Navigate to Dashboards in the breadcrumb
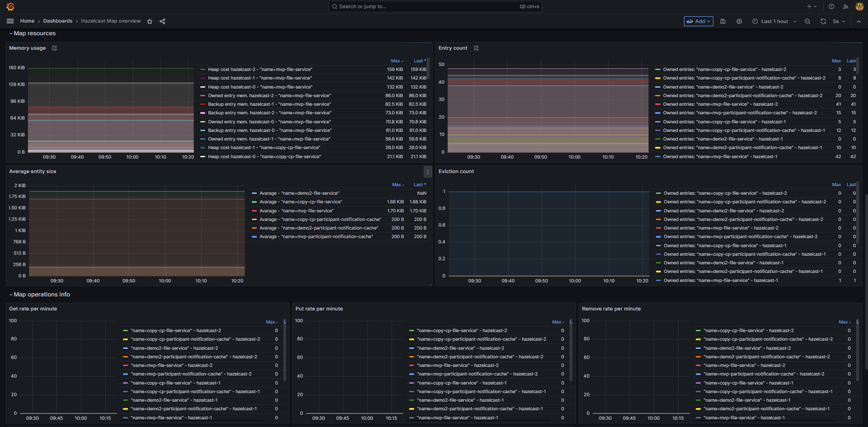 pos(58,21)
